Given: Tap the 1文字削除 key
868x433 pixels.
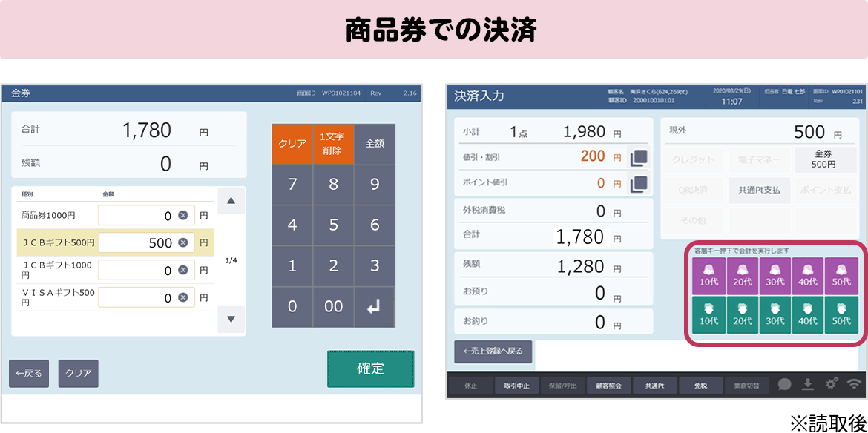Looking at the screenshot, I should tap(333, 144).
